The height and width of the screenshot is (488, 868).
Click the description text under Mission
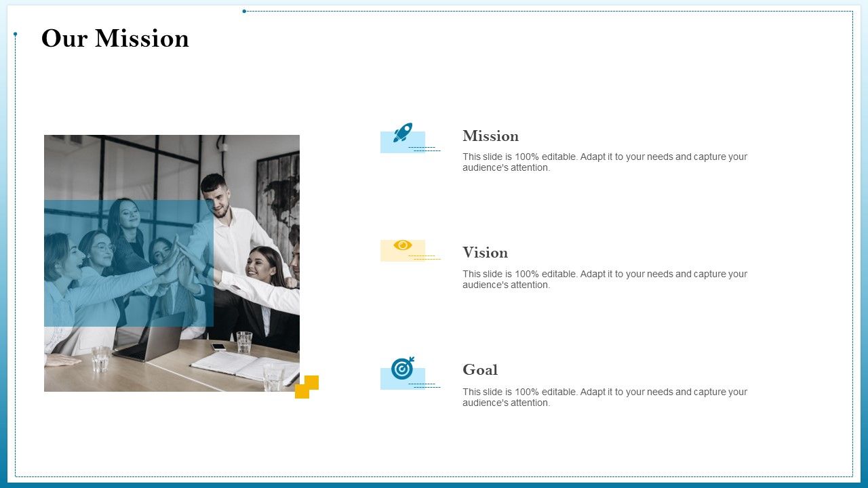click(x=605, y=162)
